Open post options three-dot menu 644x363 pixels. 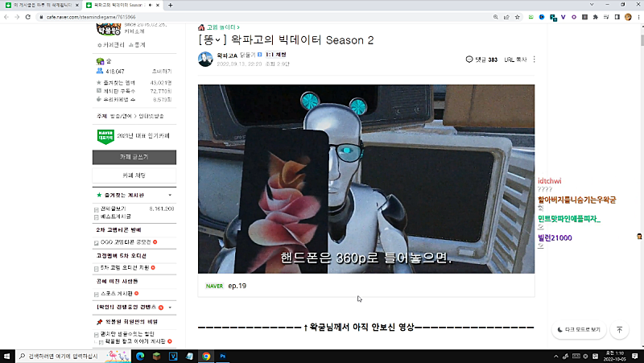534,60
